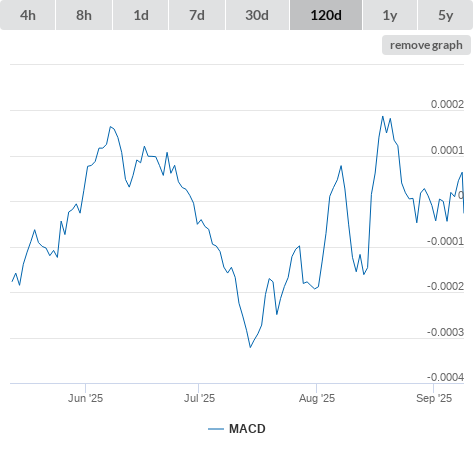Show the 1y time range

pos(390,15)
